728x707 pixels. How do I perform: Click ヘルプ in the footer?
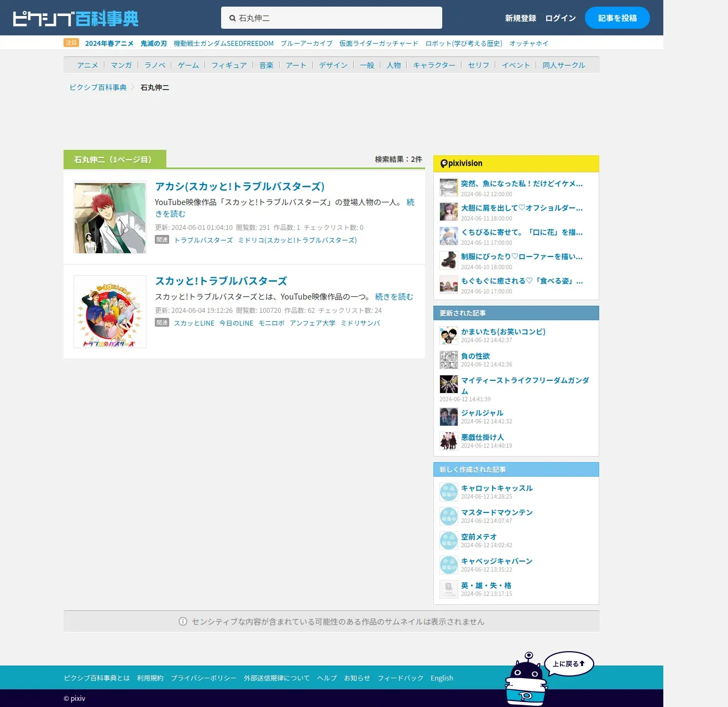[x=327, y=678]
